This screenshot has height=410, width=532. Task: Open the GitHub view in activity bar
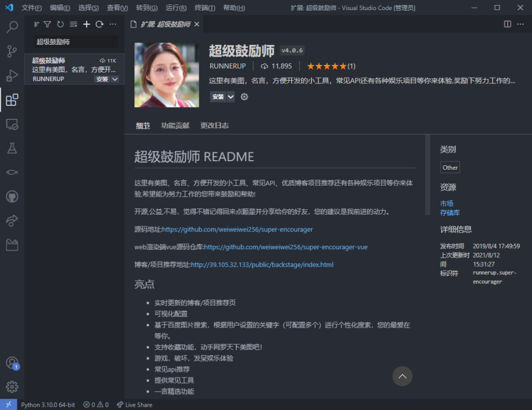coord(12,197)
